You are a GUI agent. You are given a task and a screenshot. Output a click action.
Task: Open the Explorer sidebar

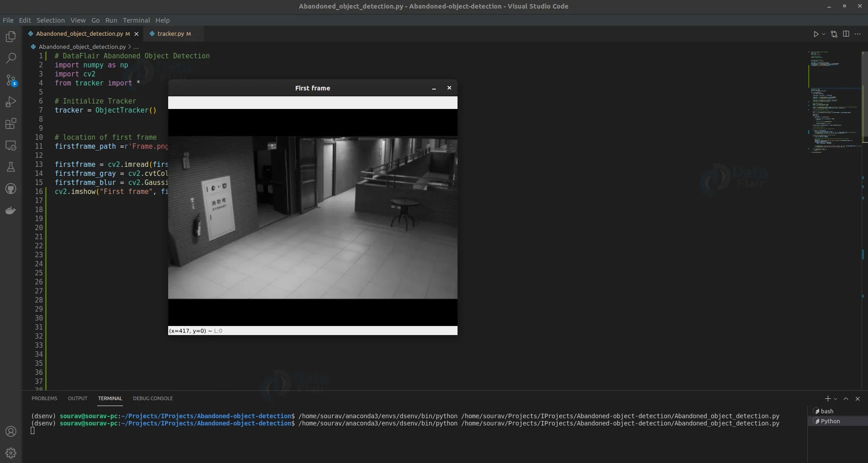[x=11, y=37]
